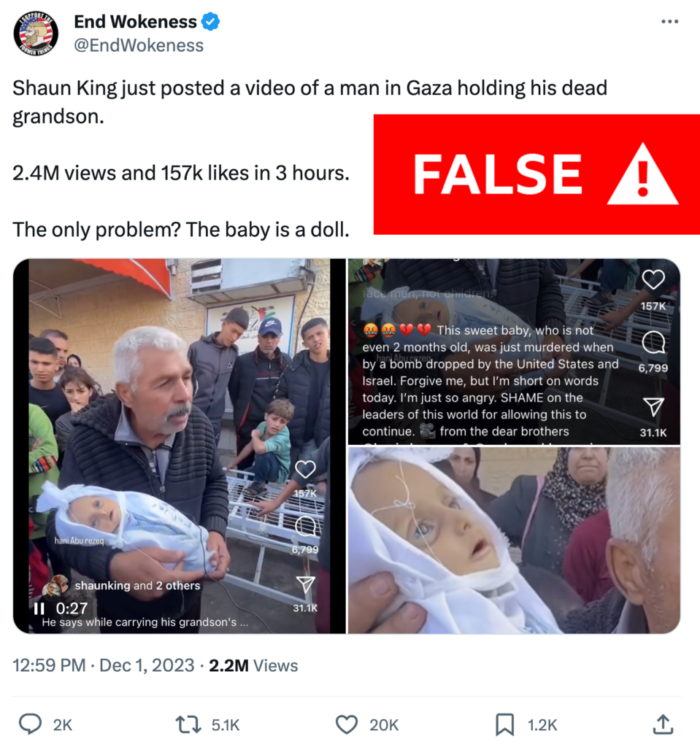Open the reply icon with 2K
Image resolution: width=700 pixels, height=747 pixels.
point(30,724)
